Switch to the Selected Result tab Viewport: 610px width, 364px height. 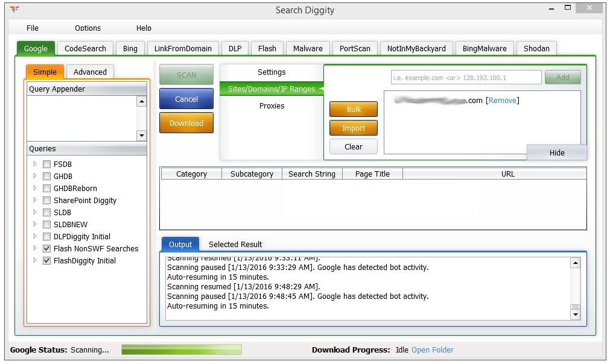235,244
